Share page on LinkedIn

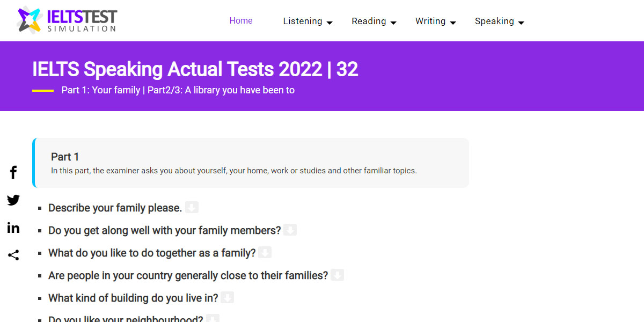(13, 228)
